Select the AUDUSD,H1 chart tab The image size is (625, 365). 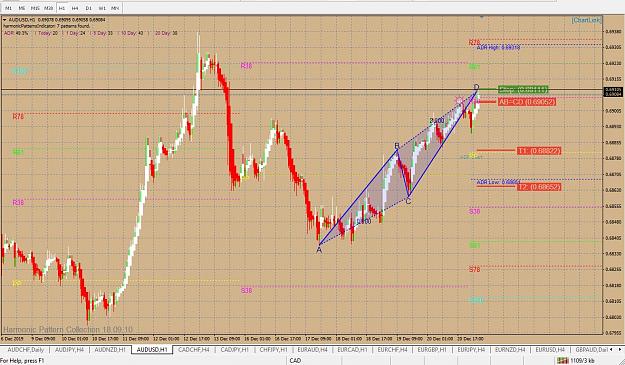coord(152,349)
